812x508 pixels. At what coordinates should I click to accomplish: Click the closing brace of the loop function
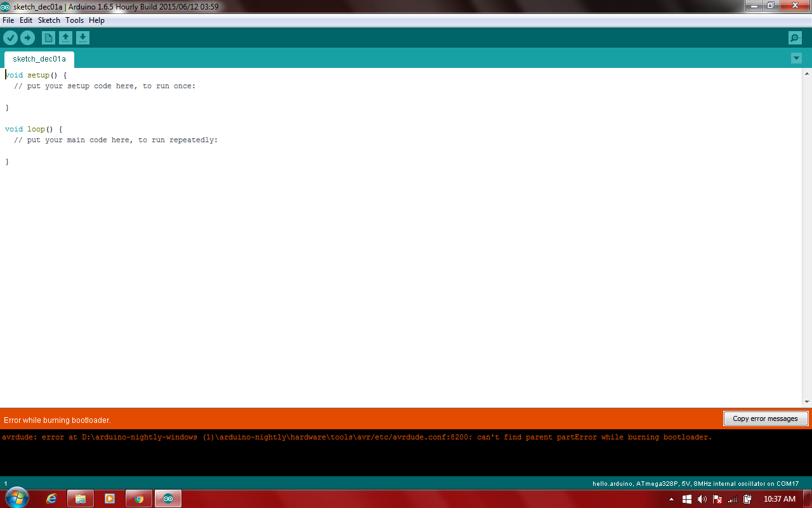(8, 161)
